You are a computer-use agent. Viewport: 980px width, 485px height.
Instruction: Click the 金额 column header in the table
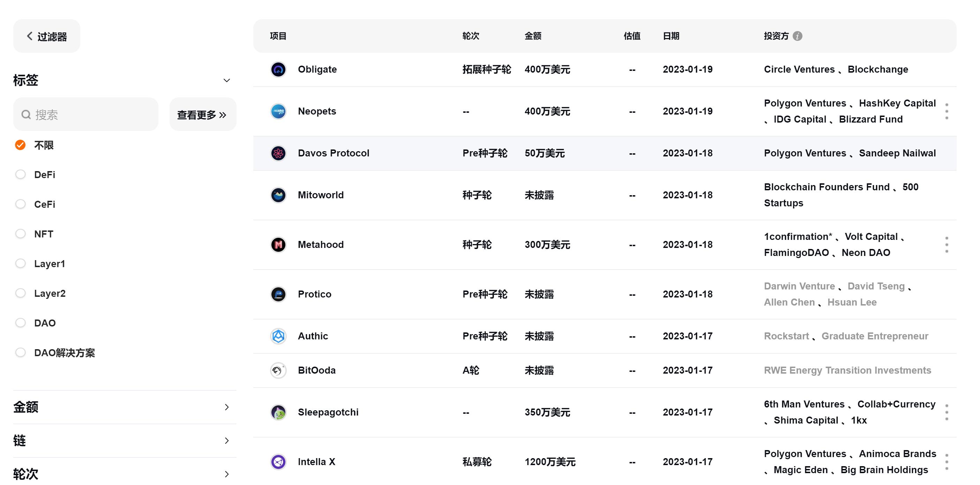532,36
